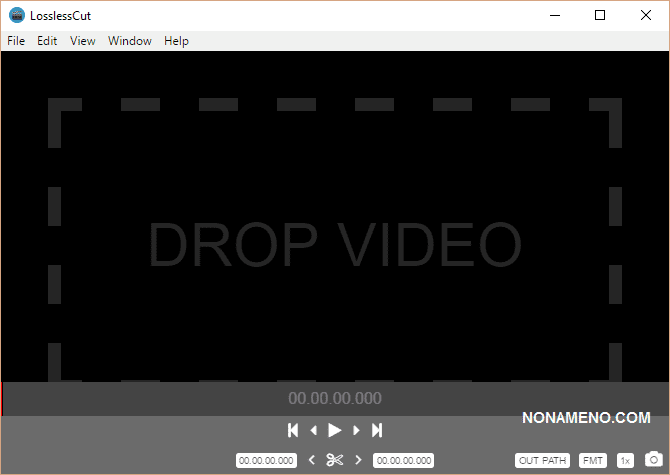
Task: Click the cut start time field
Action: 266,460
